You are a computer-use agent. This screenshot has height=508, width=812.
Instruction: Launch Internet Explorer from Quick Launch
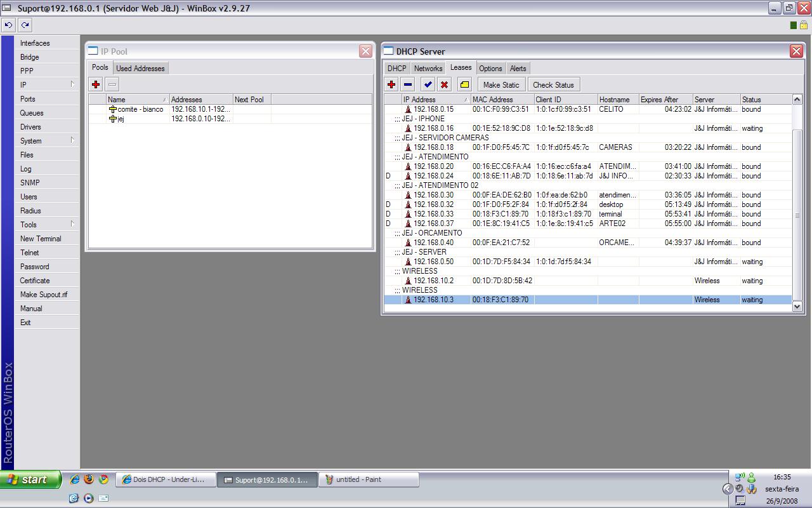75,479
